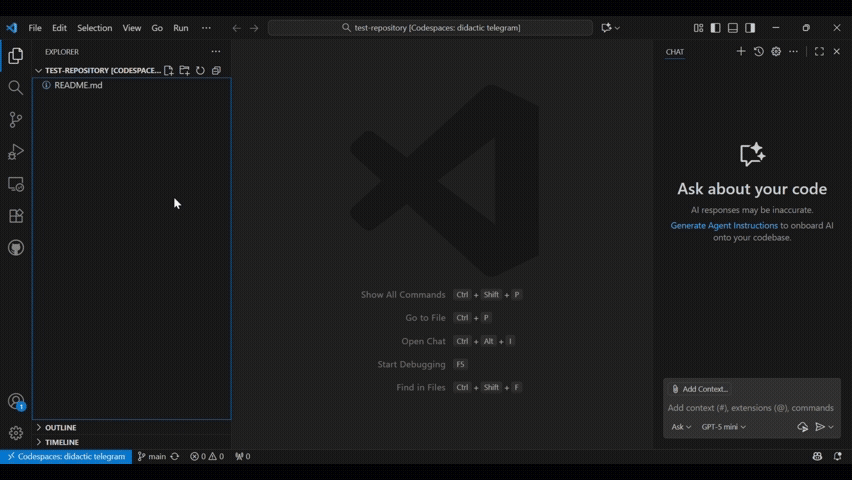852x480 pixels.
Task: Open Copilot chat menu in title bar
Action: click(x=610, y=28)
